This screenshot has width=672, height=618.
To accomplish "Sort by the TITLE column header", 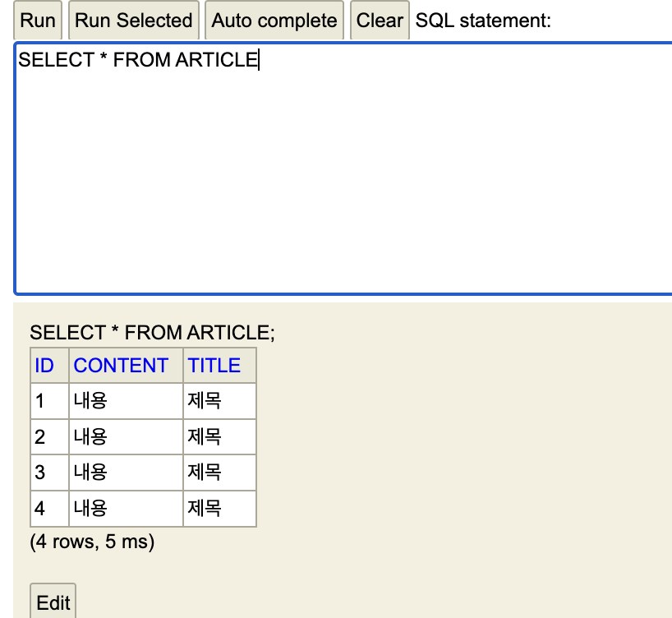I will click(214, 366).
